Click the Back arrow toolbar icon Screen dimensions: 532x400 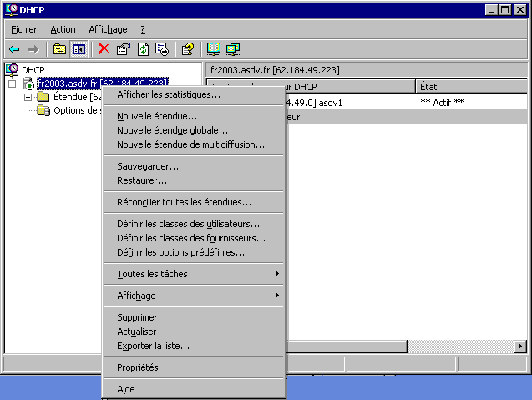pyautogui.click(x=14, y=49)
